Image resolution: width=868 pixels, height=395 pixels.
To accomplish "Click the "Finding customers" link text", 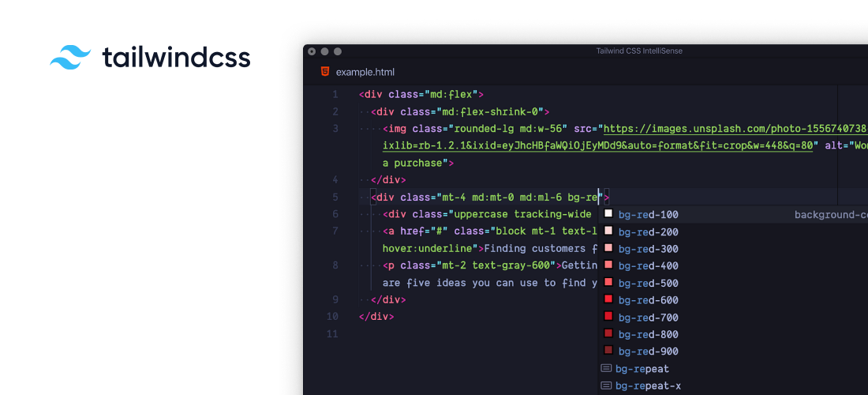I will click(x=535, y=248).
